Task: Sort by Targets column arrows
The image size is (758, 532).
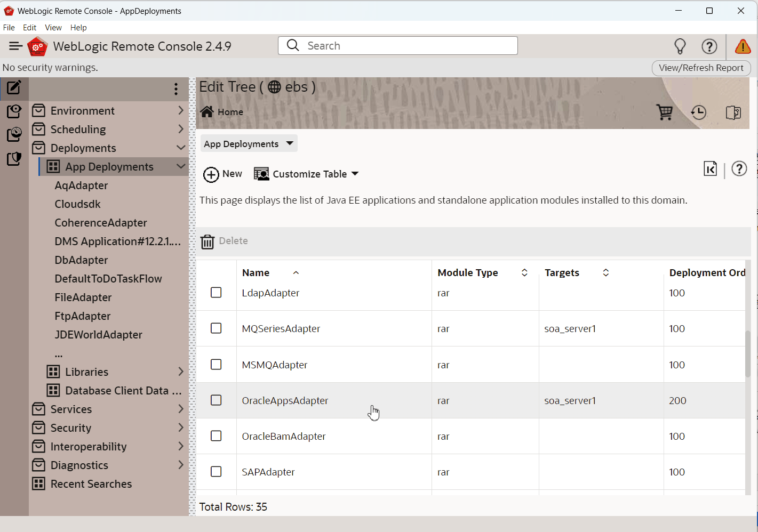Action: pos(606,273)
